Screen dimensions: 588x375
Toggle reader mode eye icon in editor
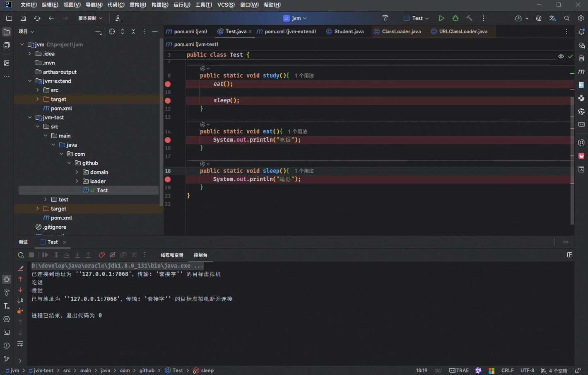pos(561,56)
